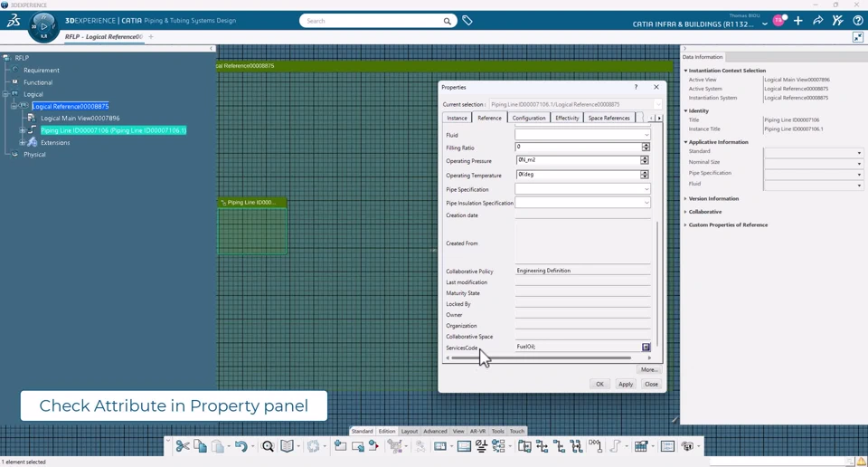Click the 3D compass play button
Image resolution: width=868 pixels, height=467 pixels.
[x=43, y=26]
